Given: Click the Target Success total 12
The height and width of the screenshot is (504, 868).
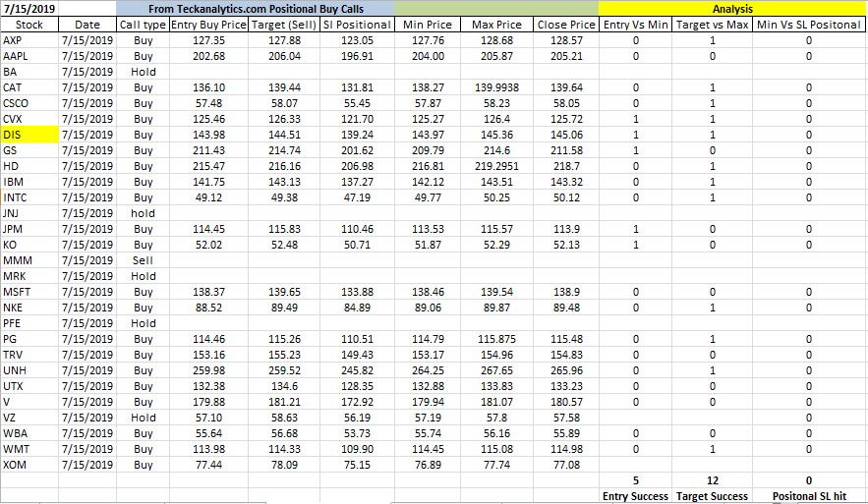Looking at the screenshot, I should click(712, 480).
